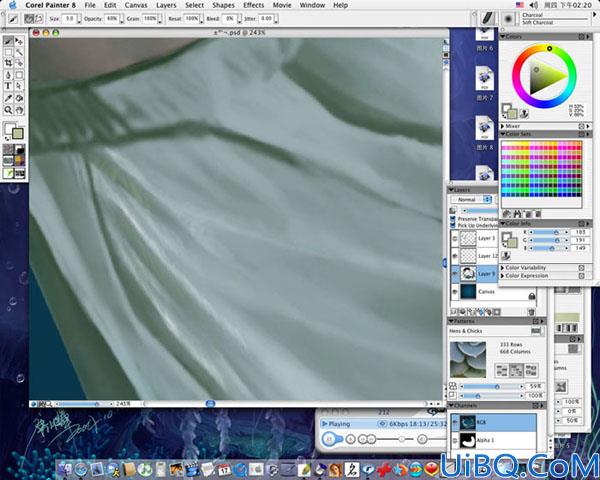Viewport: 600px width, 480px height.
Task: Click the Clone Color stamp in Colors panel
Action: tap(524, 113)
